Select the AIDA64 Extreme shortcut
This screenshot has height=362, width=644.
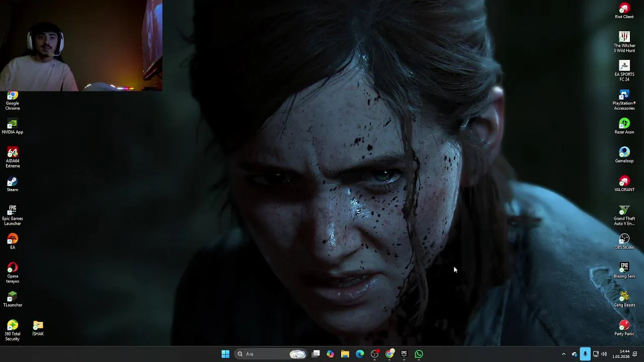13,157
